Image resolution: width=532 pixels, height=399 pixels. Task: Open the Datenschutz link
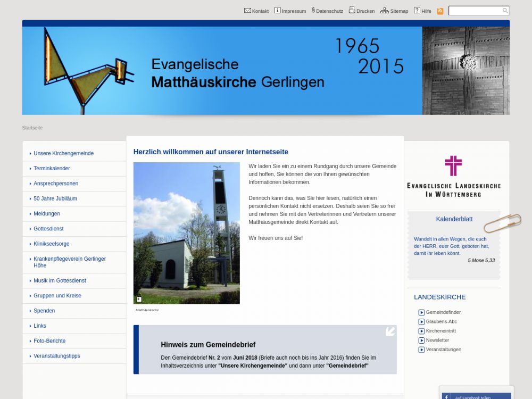point(329,11)
